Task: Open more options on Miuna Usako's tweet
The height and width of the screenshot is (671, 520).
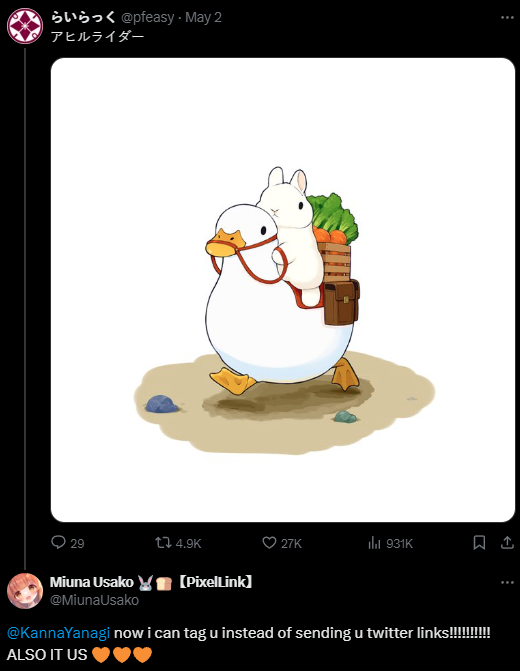Action: pos(507,582)
